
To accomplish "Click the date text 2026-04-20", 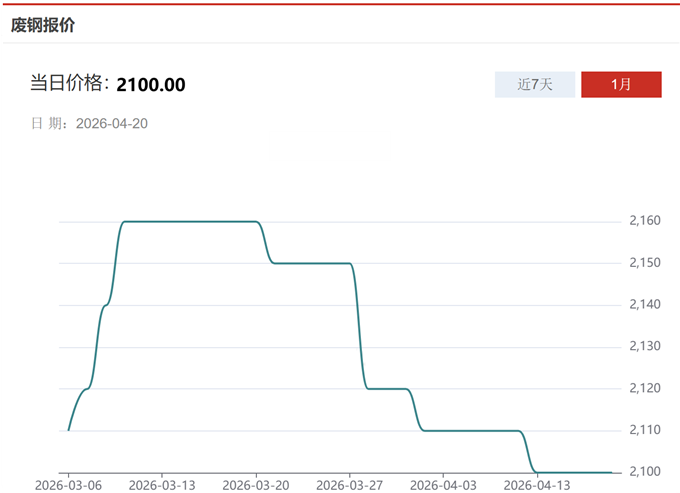I will pos(112,123).
